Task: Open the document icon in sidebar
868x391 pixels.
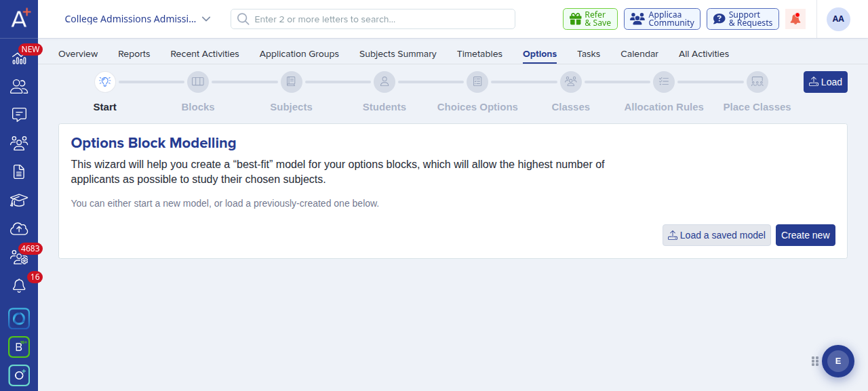Action: [19, 171]
